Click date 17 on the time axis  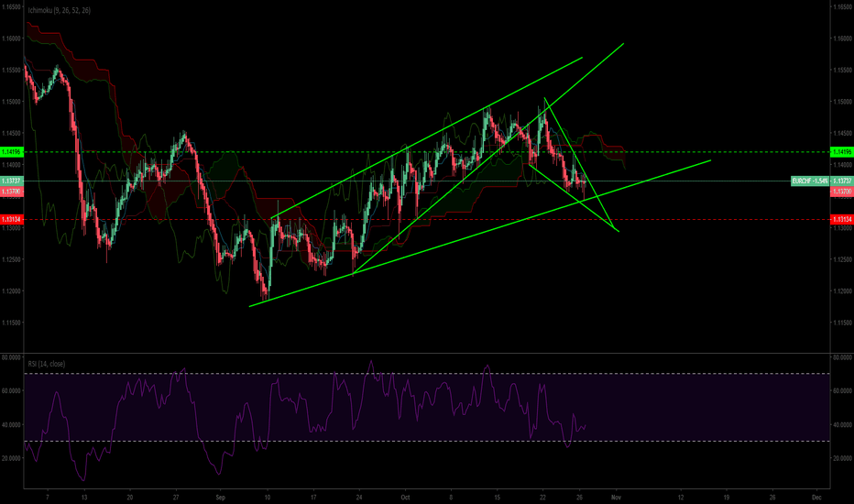point(313,497)
